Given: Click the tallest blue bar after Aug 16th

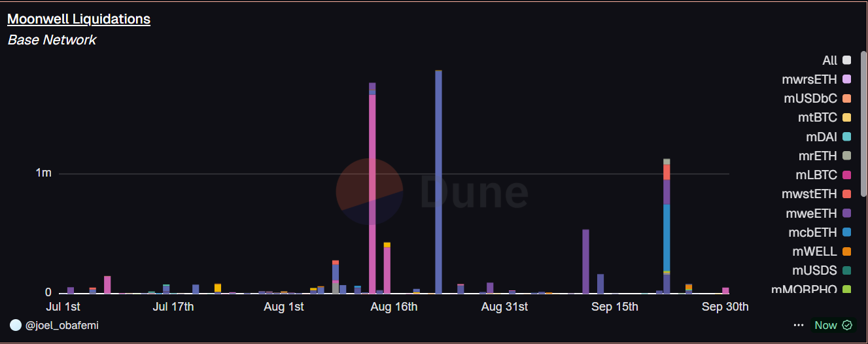Looking at the screenshot, I should tap(438, 181).
